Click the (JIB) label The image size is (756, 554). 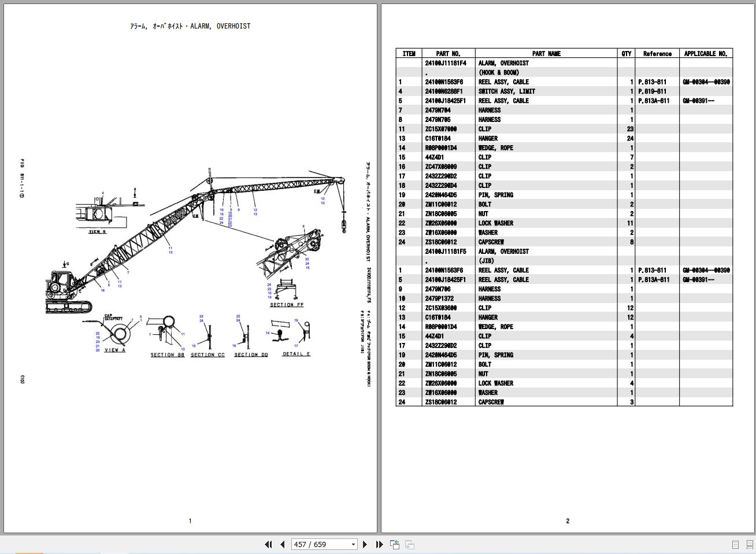(x=486, y=261)
